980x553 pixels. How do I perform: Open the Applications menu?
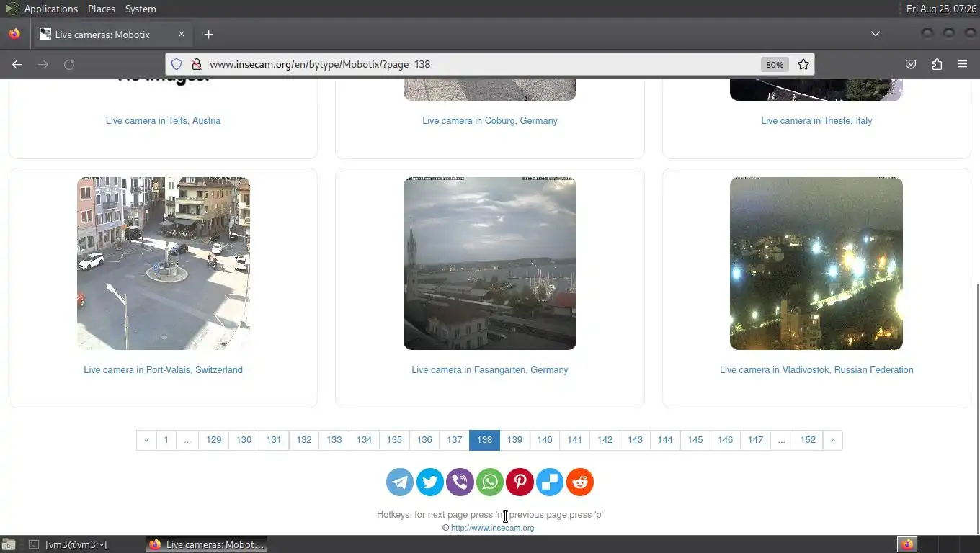[x=50, y=9]
